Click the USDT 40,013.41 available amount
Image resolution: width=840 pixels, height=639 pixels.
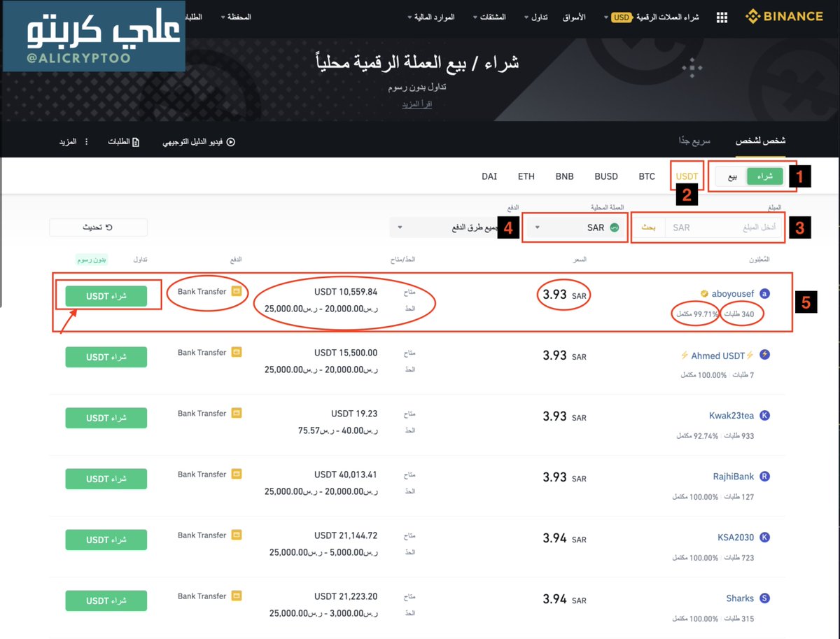click(x=346, y=475)
